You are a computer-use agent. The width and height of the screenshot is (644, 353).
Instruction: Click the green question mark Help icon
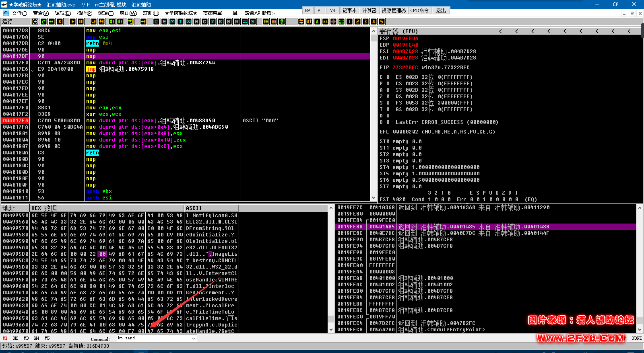282,22
